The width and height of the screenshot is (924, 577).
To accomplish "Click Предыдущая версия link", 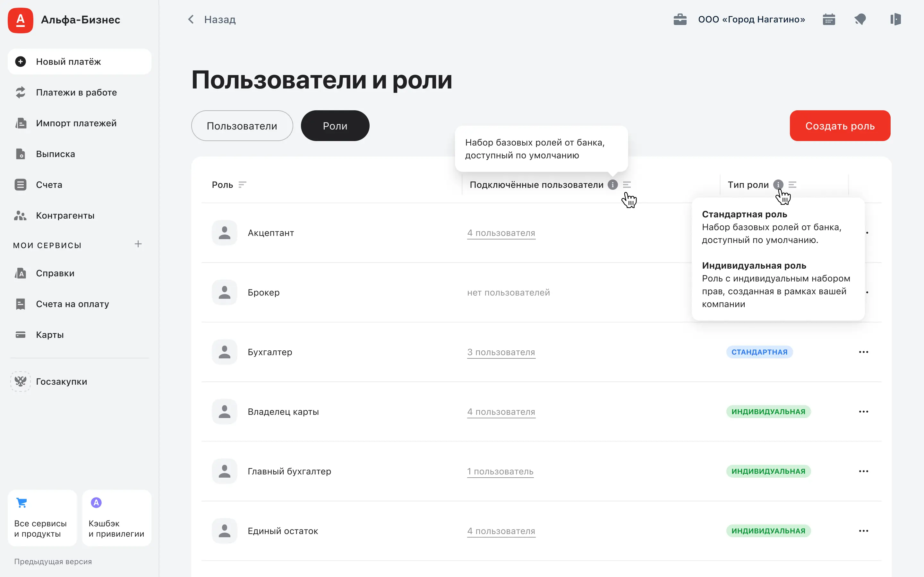I will (53, 561).
